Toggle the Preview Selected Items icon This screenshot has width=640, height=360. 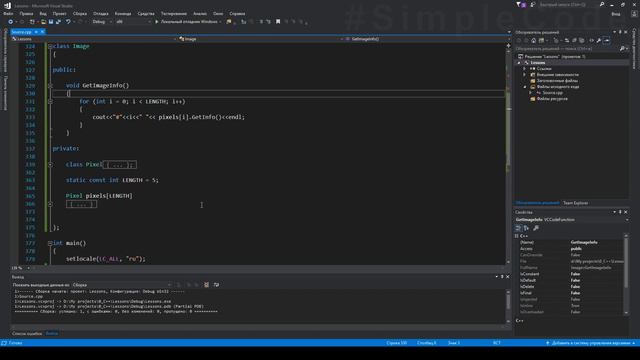[x=607, y=40]
